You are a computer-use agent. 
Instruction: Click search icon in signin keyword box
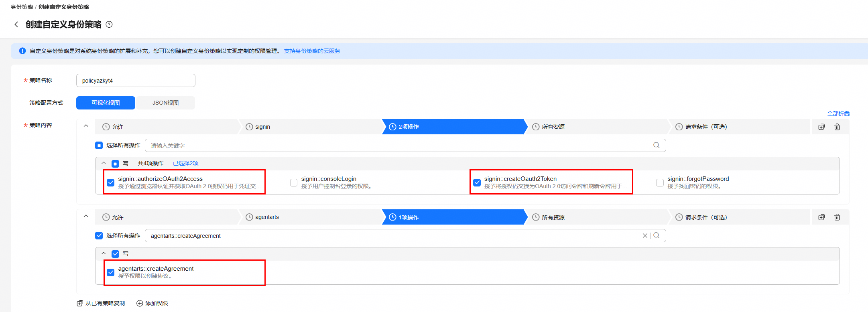coord(657,145)
